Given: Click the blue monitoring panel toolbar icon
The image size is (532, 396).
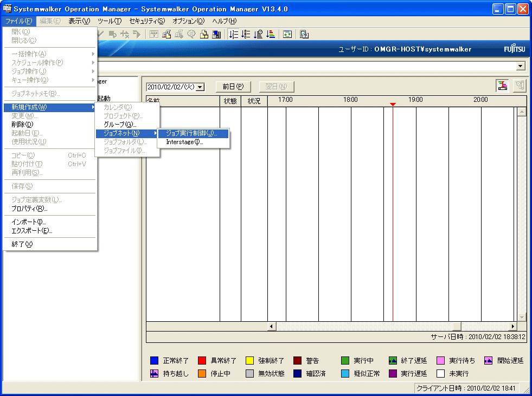Looking at the screenshot, I should (216, 34).
